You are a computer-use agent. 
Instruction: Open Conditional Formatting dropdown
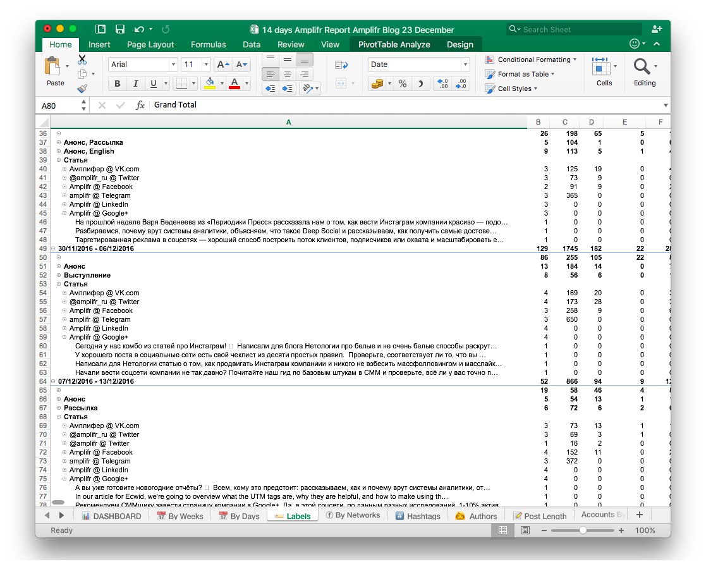(531, 59)
